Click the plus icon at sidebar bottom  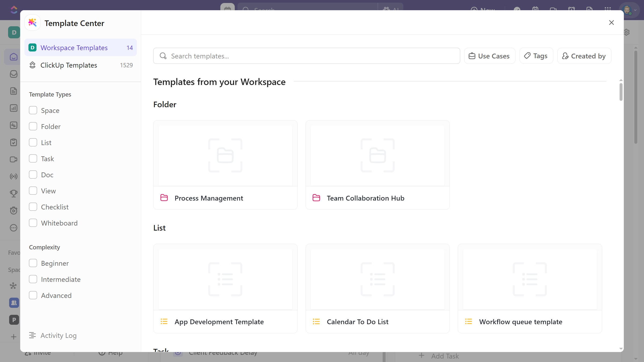point(13,337)
